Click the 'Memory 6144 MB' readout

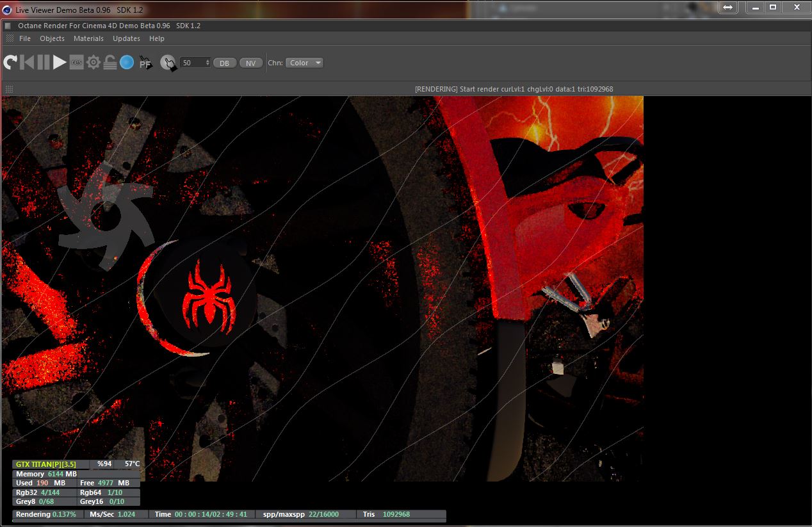coord(46,474)
